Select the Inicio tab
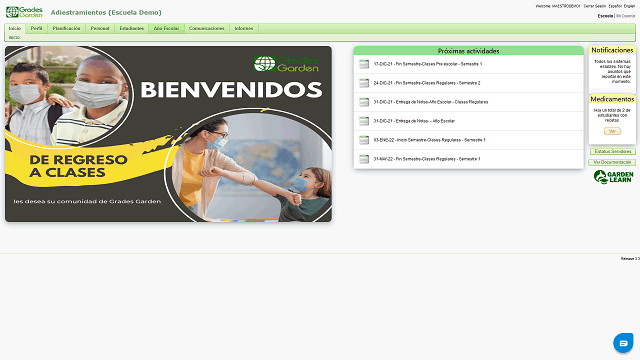 pyautogui.click(x=15, y=28)
